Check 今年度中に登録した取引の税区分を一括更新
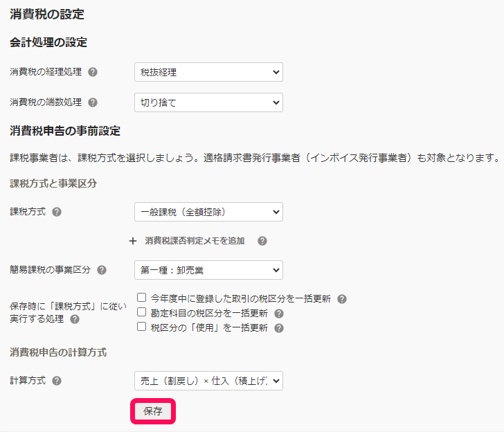 [x=141, y=298]
